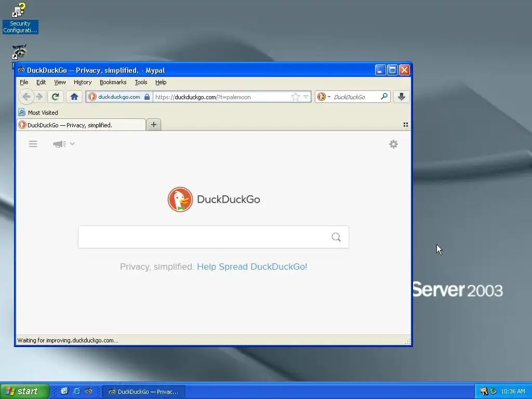
Task: Click the Mypal raccoon title bar icon
Action: pyautogui.click(x=21, y=70)
